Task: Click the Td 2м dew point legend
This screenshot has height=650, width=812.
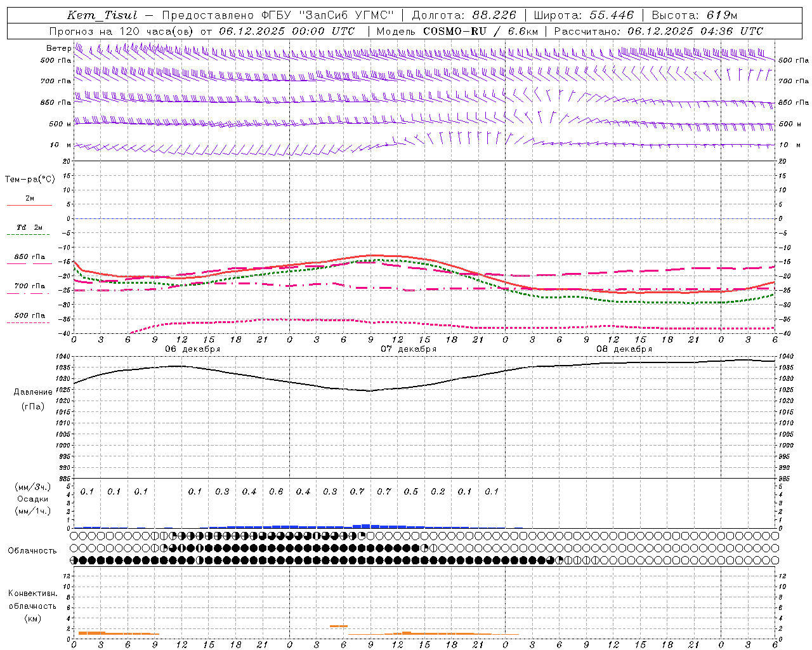Action: pyautogui.click(x=29, y=230)
